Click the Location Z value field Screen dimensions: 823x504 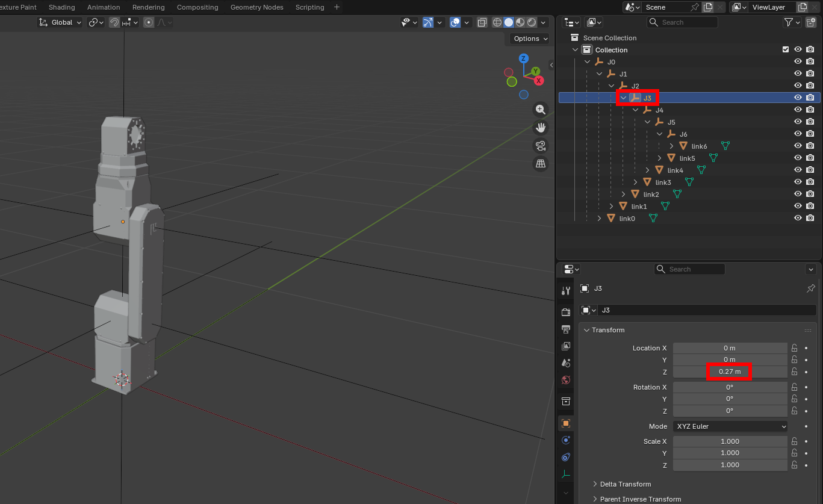(730, 372)
